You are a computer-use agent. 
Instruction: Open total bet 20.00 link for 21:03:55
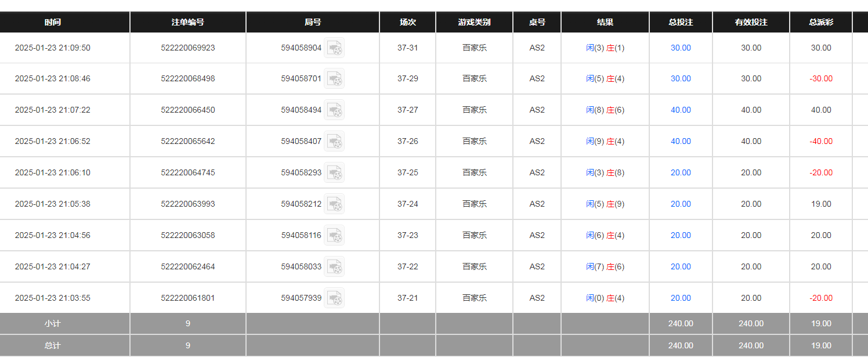click(681, 298)
